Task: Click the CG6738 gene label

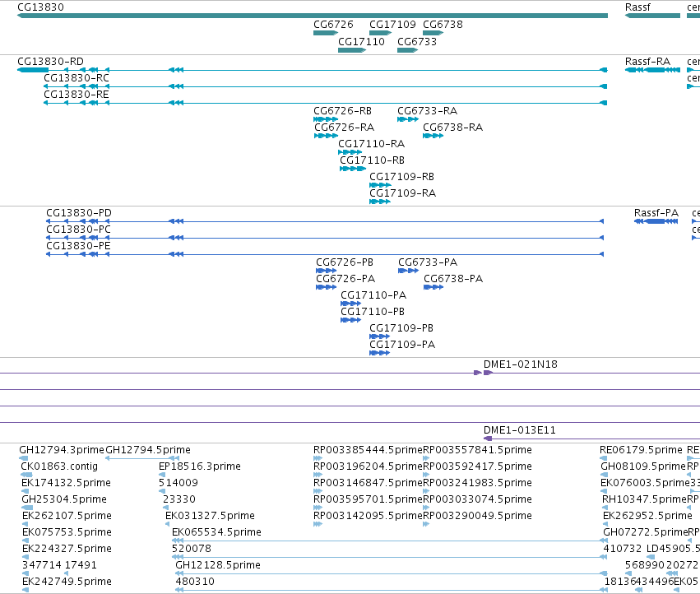Action: point(443,25)
